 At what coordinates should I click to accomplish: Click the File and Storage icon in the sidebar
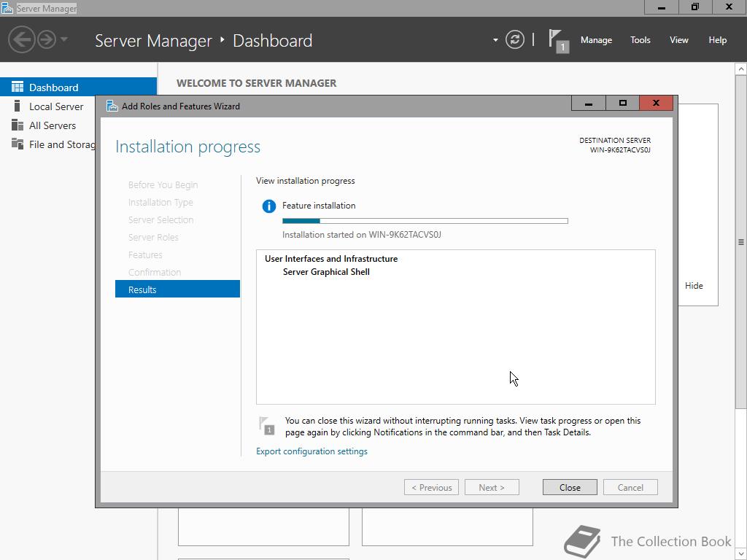18,144
